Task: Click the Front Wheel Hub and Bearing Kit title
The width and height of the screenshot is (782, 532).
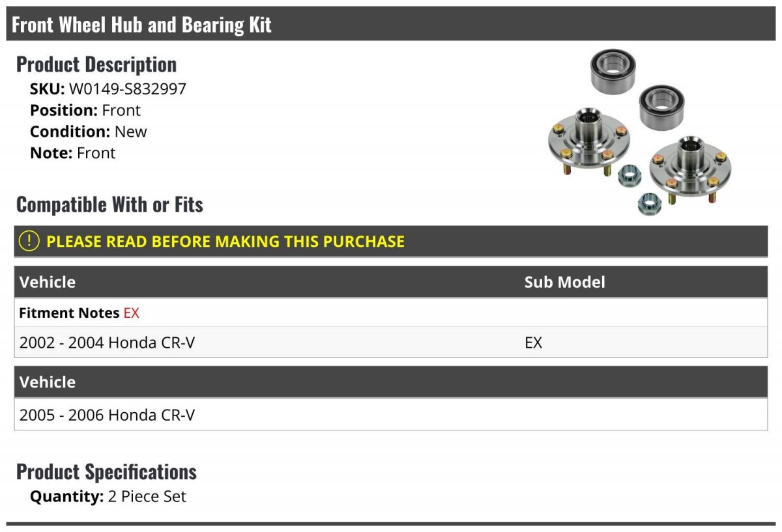Action: [141, 25]
